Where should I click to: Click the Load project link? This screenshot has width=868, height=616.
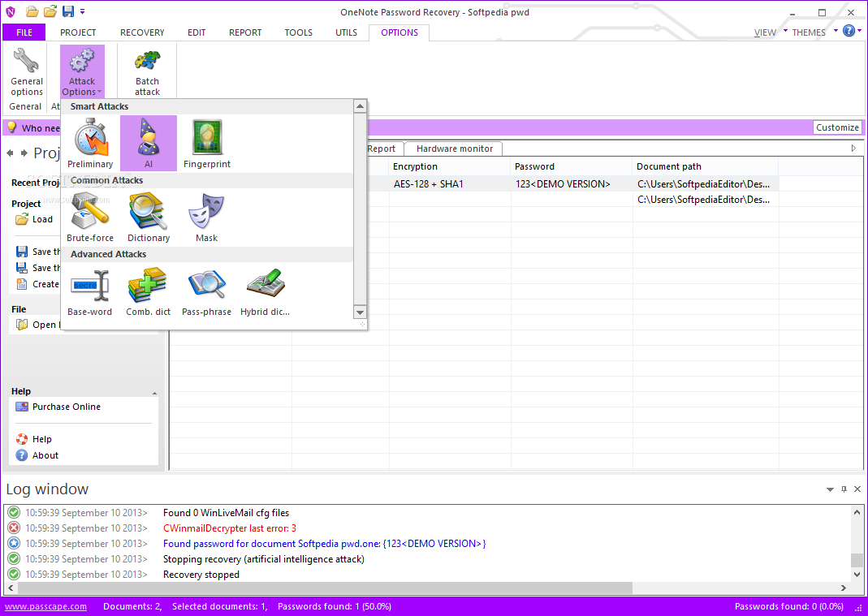pyautogui.click(x=42, y=220)
